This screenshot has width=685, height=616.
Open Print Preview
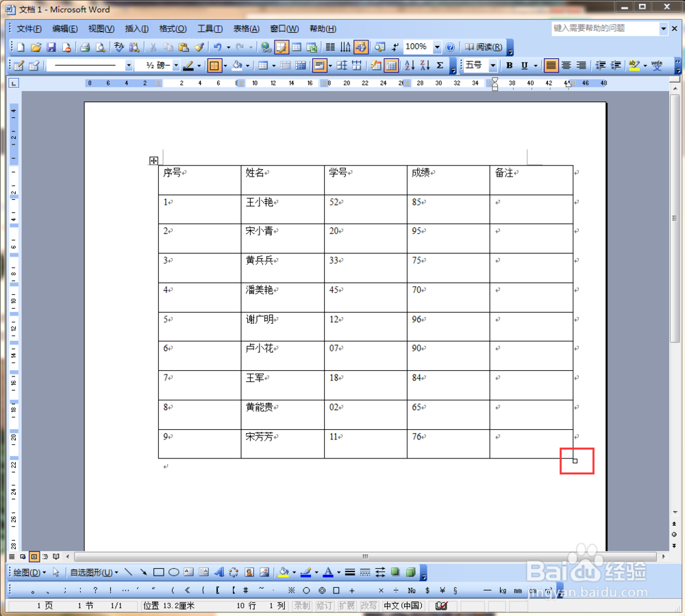click(99, 47)
